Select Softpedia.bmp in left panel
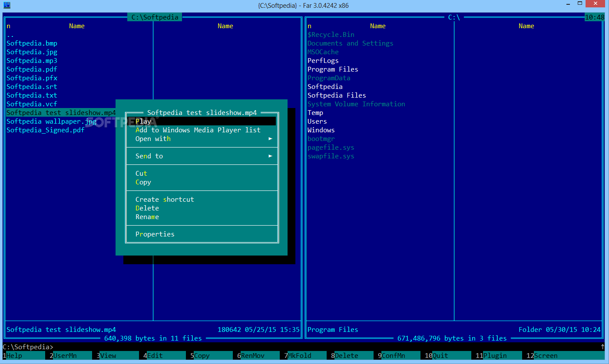Image resolution: width=609 pixels, height=364 pixels. (32, 43)
